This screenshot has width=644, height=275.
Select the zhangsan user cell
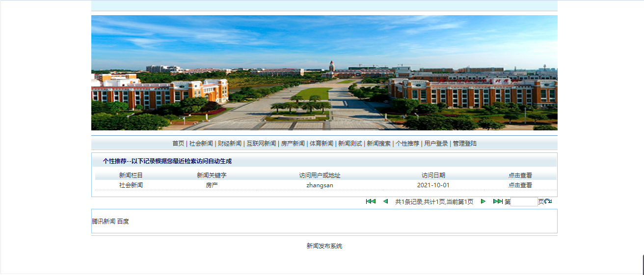[x=320, y=185]
